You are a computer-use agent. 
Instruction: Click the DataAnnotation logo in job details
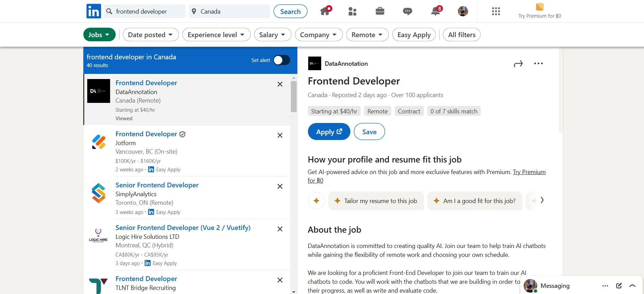pos(314,63)
